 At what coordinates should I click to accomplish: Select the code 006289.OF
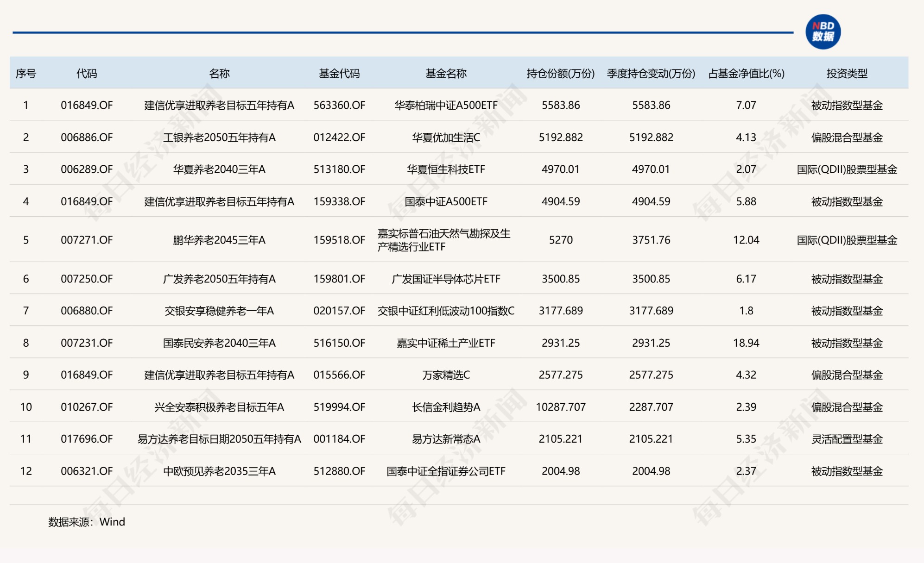[x=87, y=169]
